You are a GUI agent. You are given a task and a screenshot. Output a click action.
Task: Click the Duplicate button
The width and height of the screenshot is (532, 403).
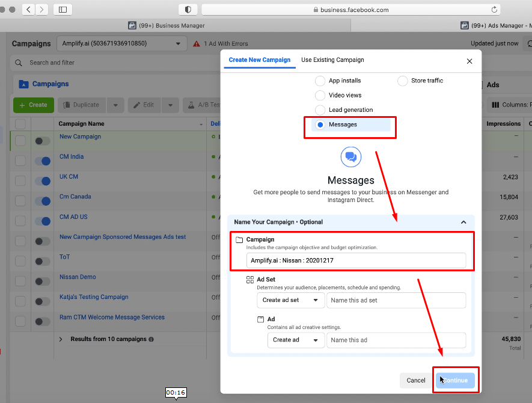tap(82, 105)
